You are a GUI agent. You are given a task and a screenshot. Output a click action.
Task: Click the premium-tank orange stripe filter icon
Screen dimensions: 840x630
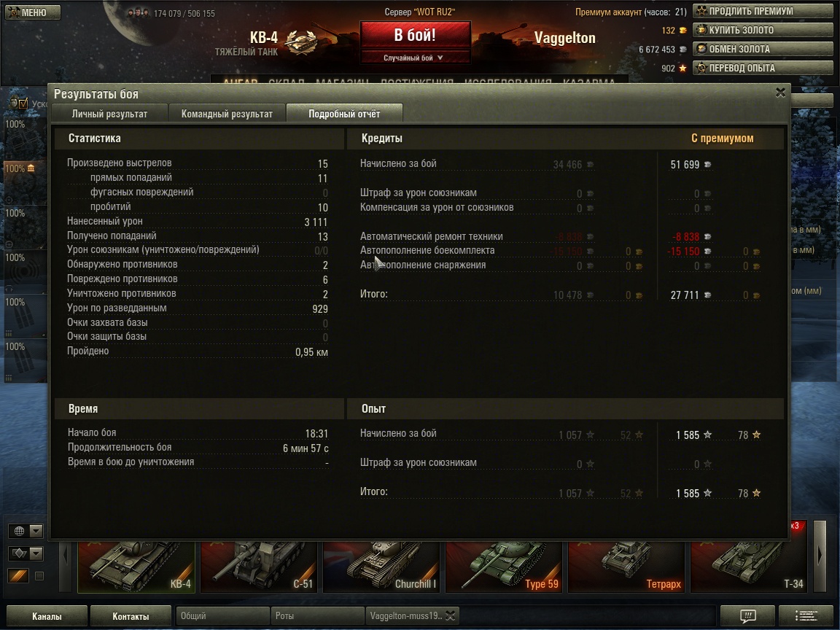(18, 576)
